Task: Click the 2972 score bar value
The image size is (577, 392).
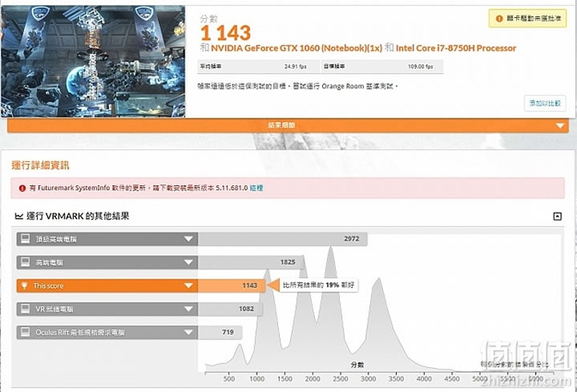Action: (351, 238)
